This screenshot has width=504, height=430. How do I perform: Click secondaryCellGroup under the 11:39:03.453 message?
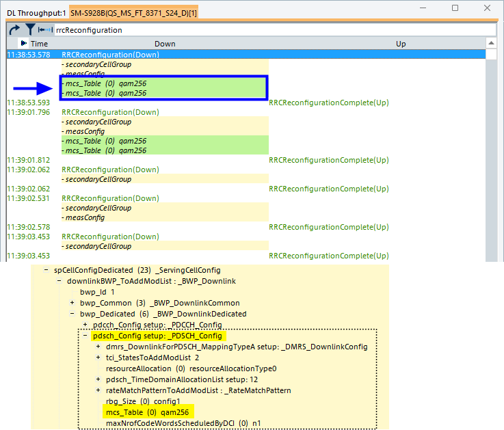point(98,246)
